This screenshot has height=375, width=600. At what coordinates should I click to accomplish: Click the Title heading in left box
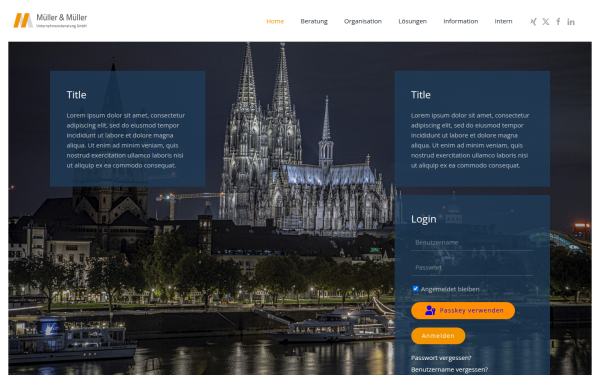coord(77,95)
